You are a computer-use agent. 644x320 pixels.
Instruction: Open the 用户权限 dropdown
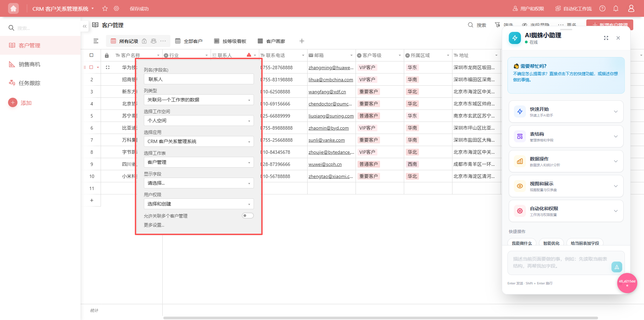coord(199,204)
